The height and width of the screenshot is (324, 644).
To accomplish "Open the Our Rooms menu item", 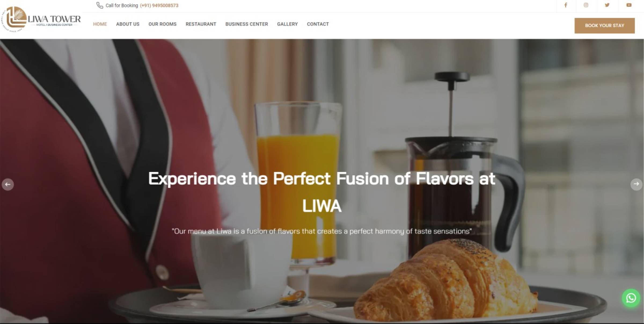I will (163, 24).
